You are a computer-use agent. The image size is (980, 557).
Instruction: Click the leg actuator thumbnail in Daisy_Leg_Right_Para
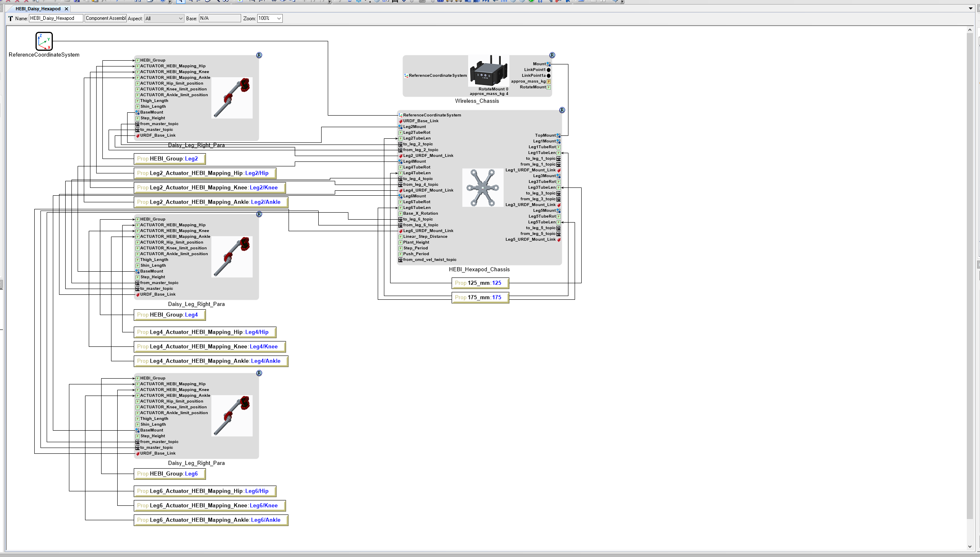pos(232,98)
